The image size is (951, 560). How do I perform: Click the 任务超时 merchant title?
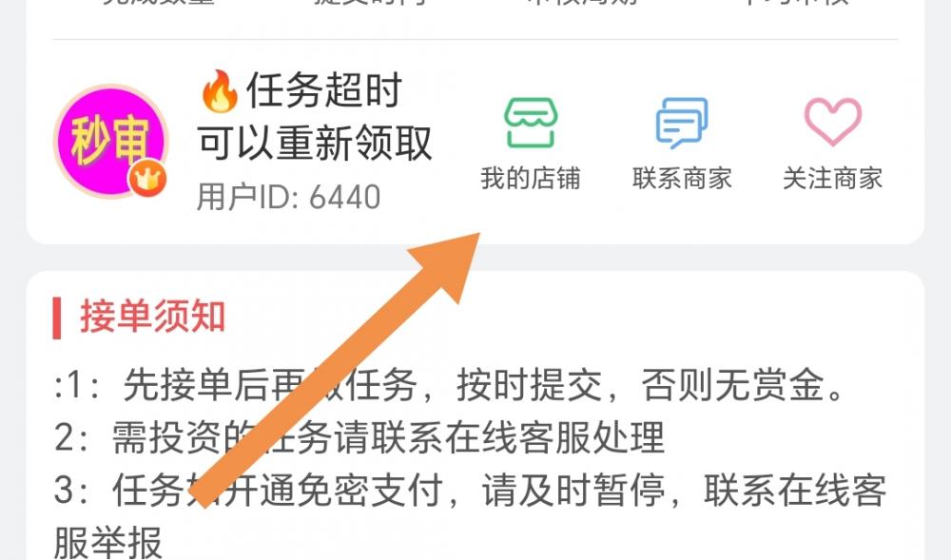point(324,90)
